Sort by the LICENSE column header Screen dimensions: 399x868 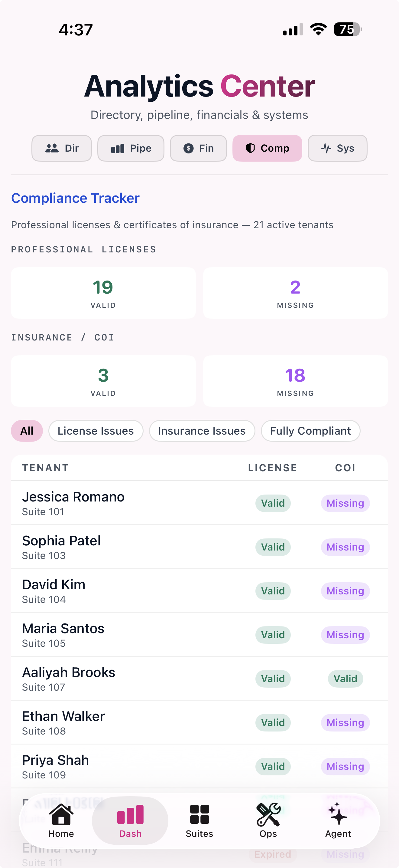tap(273, 468)
